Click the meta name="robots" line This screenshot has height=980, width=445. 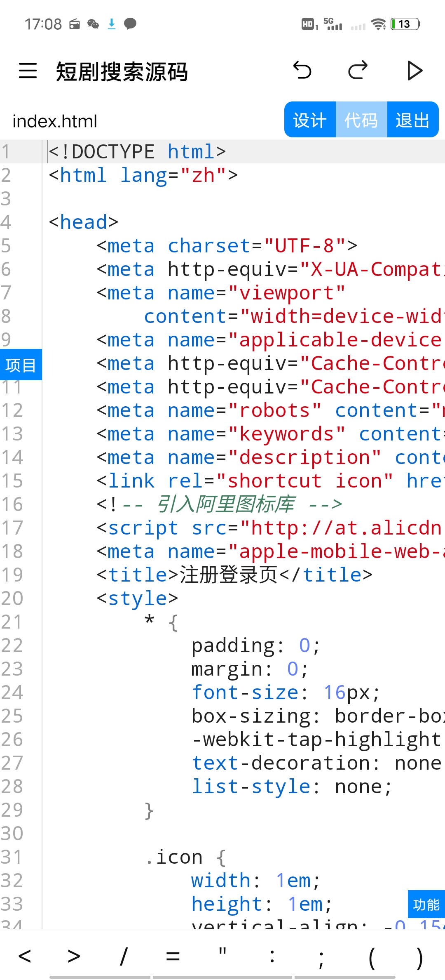271,410
